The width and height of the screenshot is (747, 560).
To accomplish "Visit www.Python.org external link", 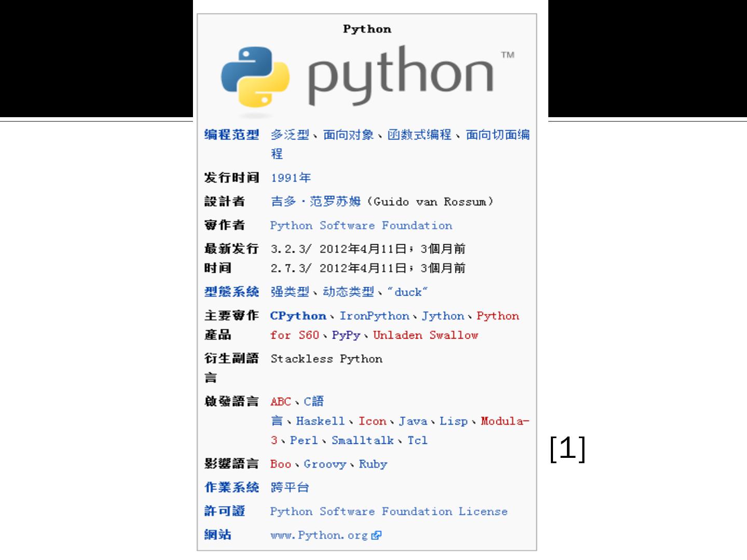I will (x=319, y=535).
